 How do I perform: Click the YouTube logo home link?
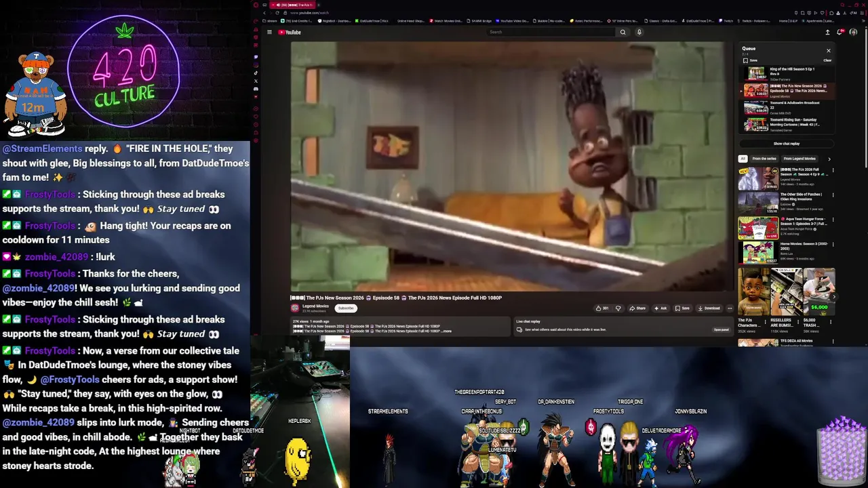pos(290,32)
